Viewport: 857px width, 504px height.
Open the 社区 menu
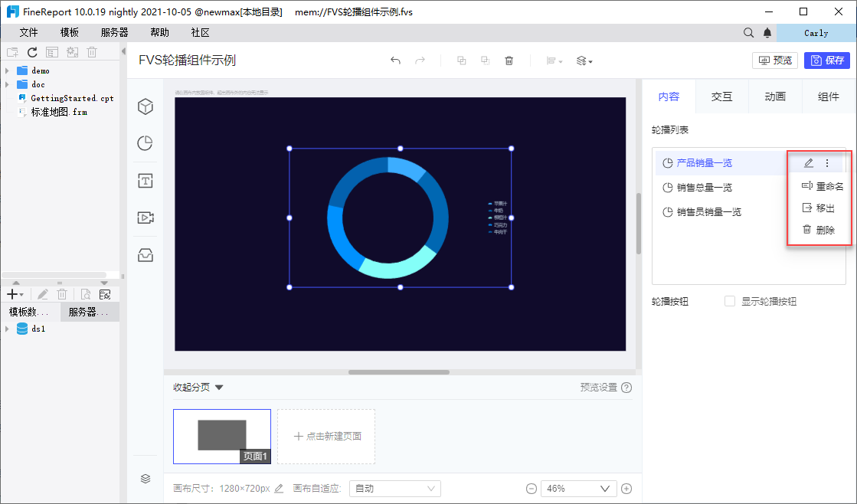point(201,33)
